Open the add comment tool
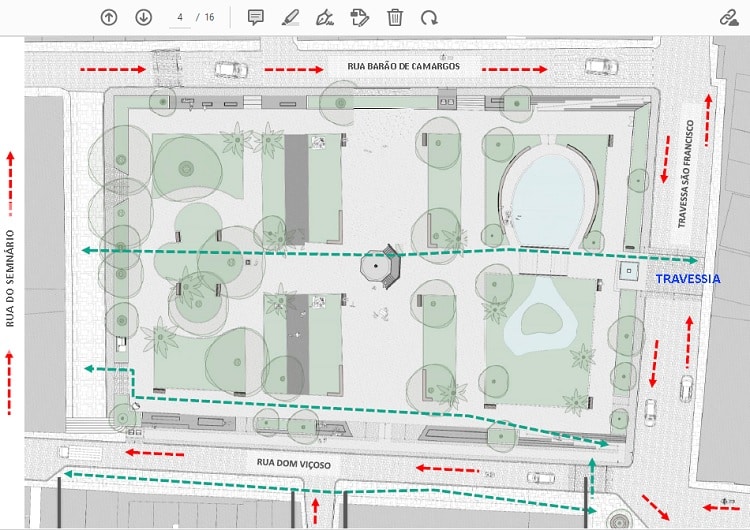Image resolution: width=750 pixels, height=530 pixels. point(255,17)
